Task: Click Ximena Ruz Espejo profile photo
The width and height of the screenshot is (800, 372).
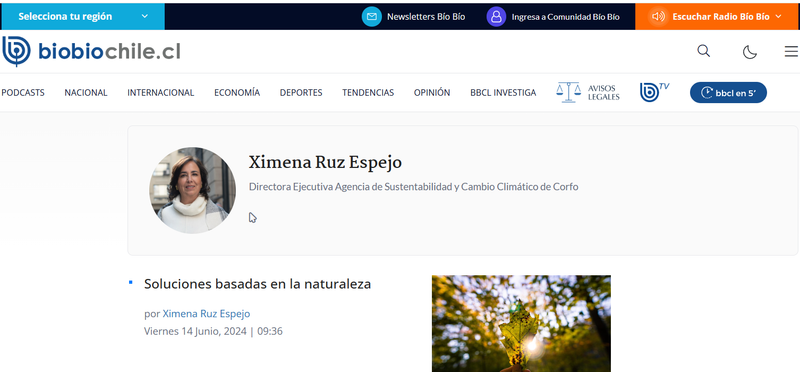Action: (192, 190)
